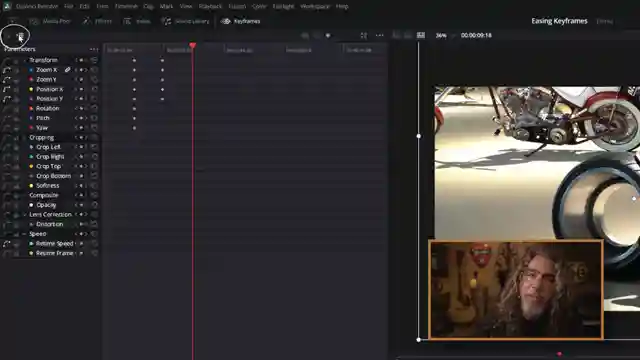Open the Workspace menu

click(x=315, y=7)
